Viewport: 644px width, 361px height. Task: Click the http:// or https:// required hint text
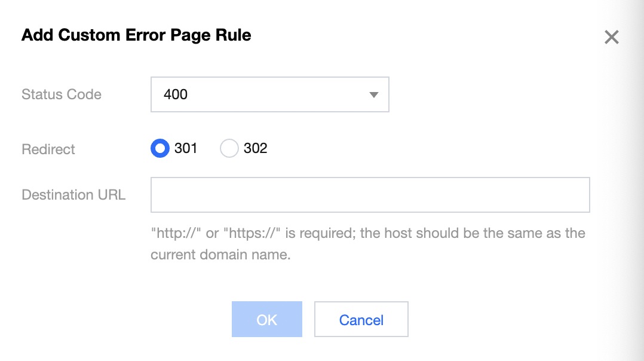pos(367,232)
